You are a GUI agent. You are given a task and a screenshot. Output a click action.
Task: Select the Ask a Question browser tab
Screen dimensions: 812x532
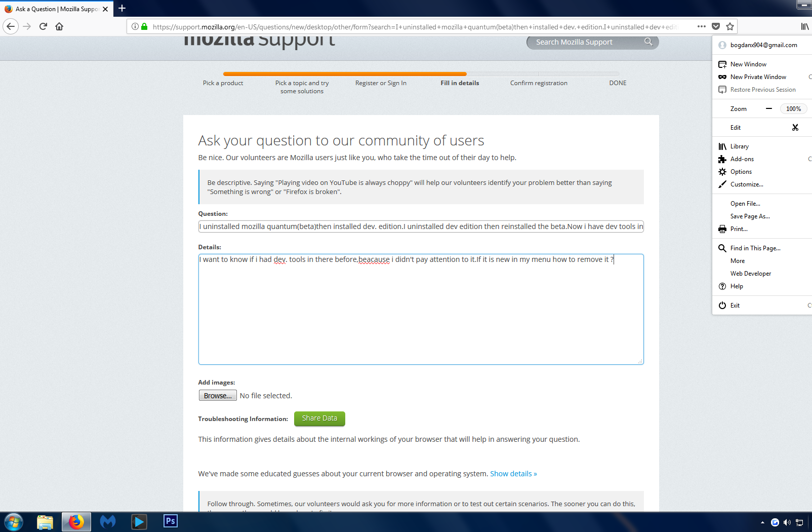tap(56, 9)
